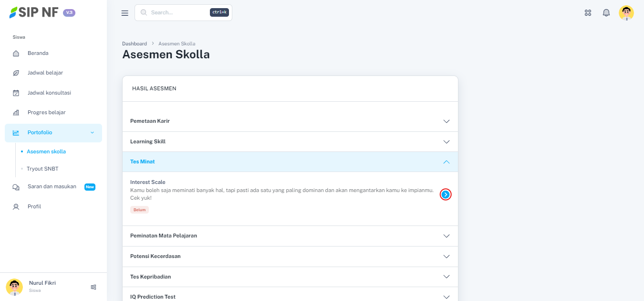The width and height of the screenshot is (644, 301).
Task: Click the layout icon beside Nurul Fikri
Action: 93,287
